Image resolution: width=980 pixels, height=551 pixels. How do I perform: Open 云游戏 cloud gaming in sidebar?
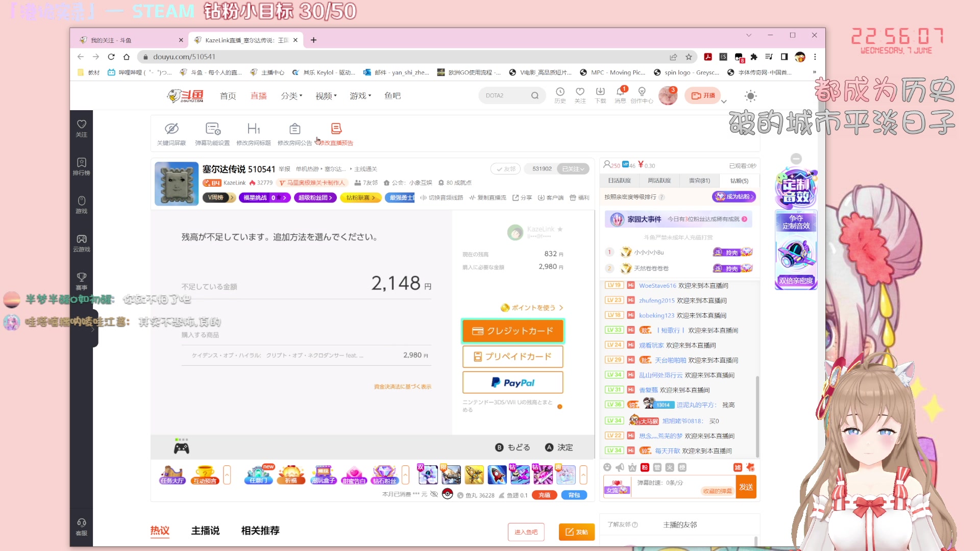(82, 243)
